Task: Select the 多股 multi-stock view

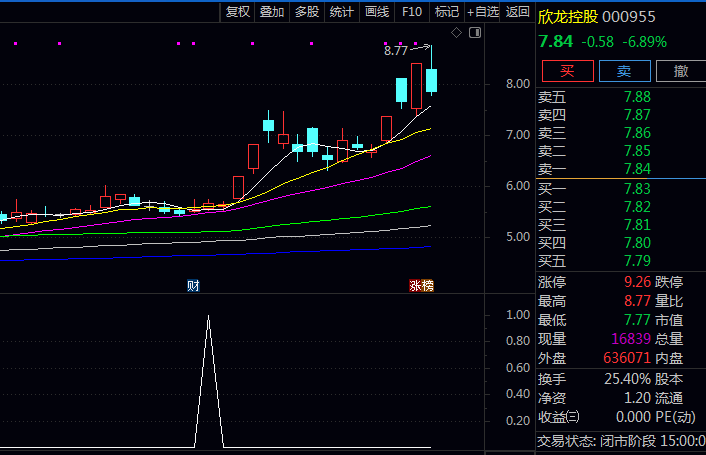Action: tap(307, 12)
